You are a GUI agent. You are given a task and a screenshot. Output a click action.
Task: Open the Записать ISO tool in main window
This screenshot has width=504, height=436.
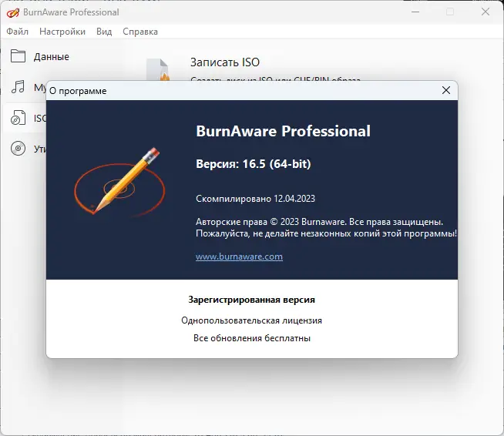(x=225, y=62)
